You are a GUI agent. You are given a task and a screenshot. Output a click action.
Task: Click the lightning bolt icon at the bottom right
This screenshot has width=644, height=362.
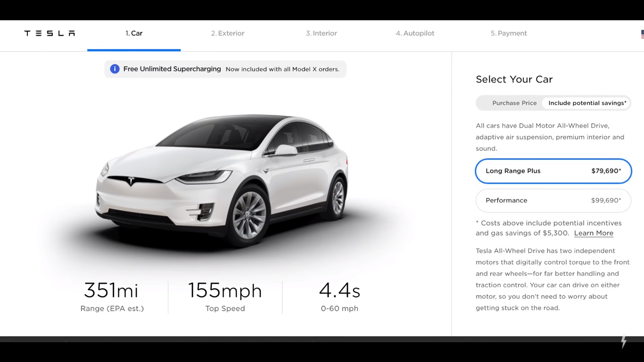[624, 341]
